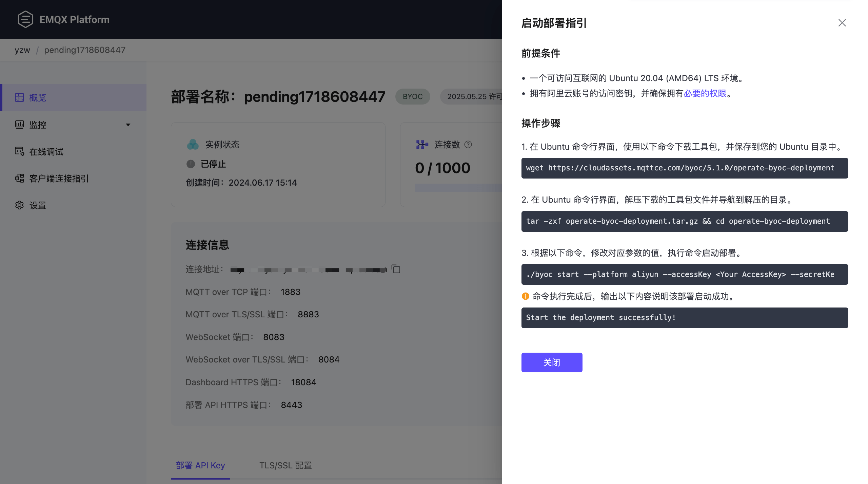Click the online debugging icon
Viewport: 868px width, 484px height.
click(x=19, y=151)
